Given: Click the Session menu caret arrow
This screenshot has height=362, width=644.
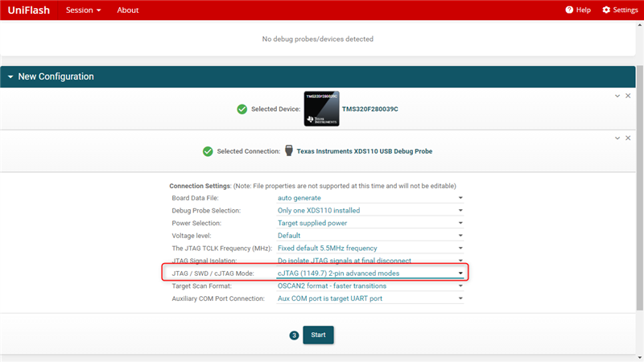Looking at the screenshot, I should coord(98,10).
